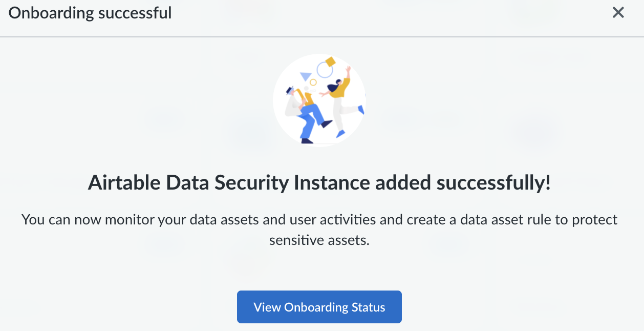
Task: Close the Onboarding successful dialog
Action: (618, 13)
